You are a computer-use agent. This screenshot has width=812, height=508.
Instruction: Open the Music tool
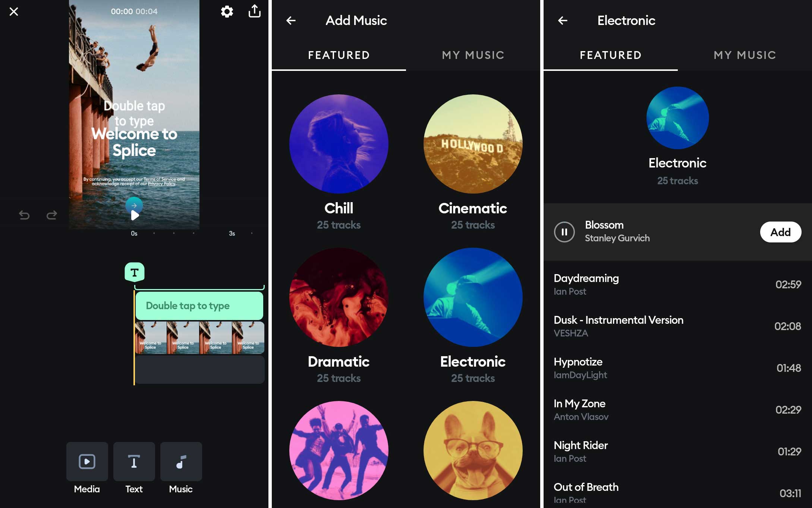point(181,468)
